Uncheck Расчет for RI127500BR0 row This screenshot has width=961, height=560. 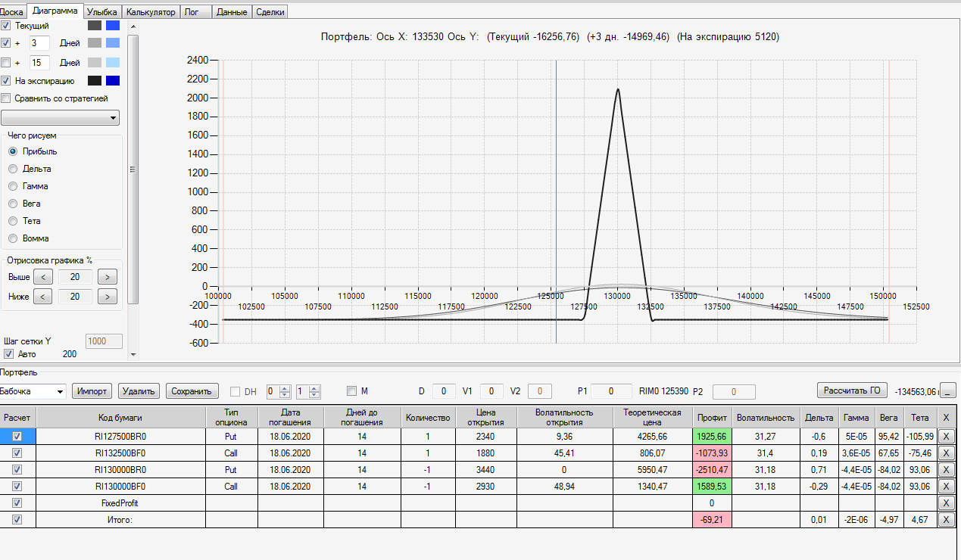coord(17,436)
